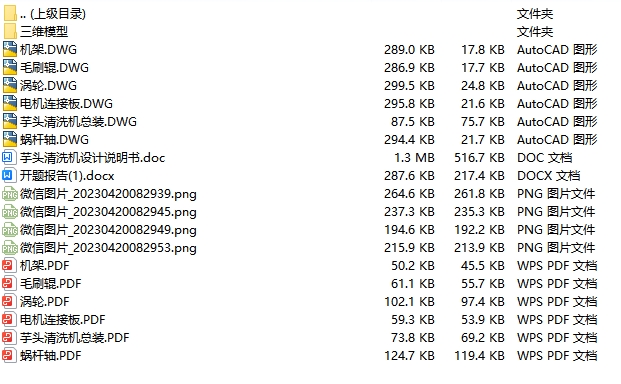The height and width of the screenshot is (384, 621).
Task: Click the Word icon of 芋头清洗机设计说明书.doc
Action: pos(10,158)
